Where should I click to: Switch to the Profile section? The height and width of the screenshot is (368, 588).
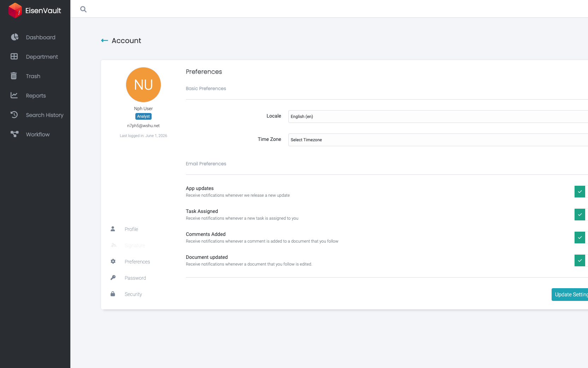131,229
